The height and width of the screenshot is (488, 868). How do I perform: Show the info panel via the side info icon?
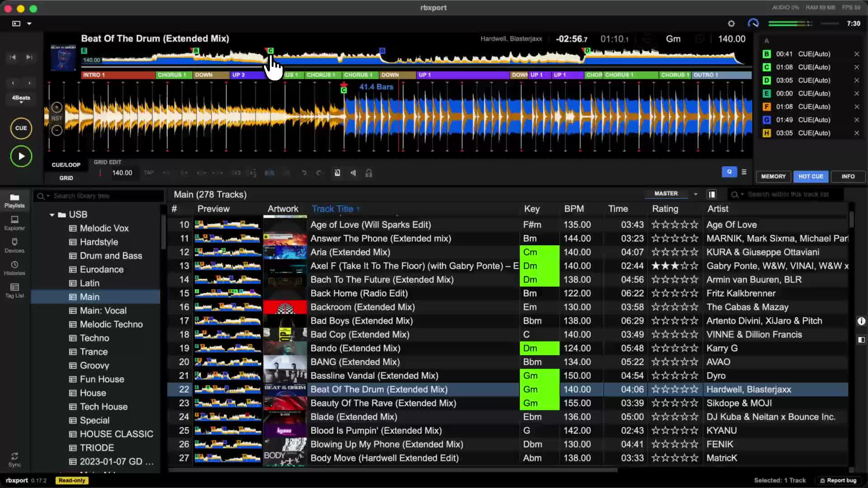click(x=861, y=321)
